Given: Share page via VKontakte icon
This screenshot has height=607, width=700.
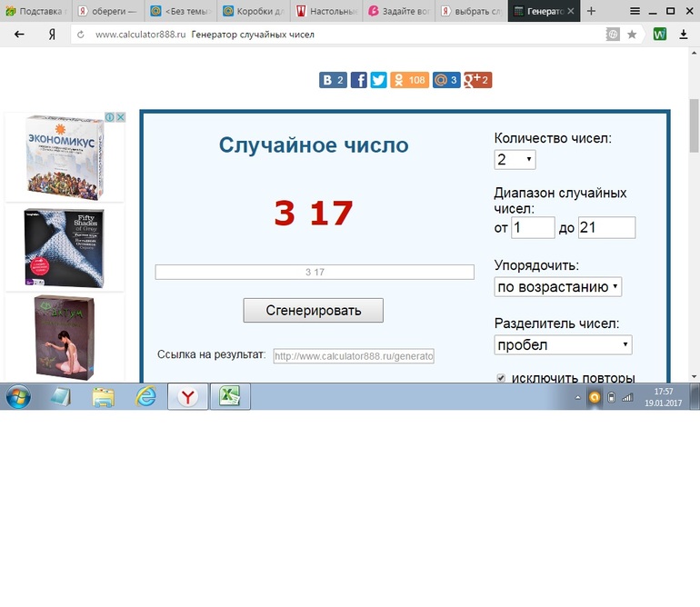Looking at the screenshot, I should coord(333,80).
